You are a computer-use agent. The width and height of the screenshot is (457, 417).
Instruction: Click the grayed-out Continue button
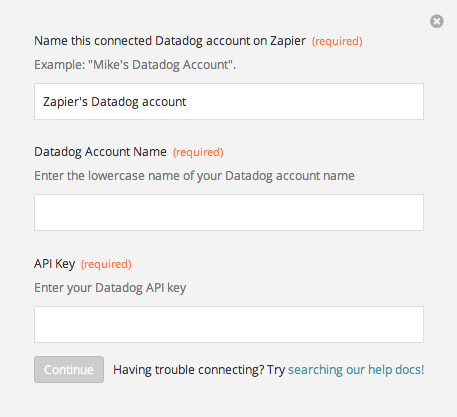pyautogui.click(x=69, y=369)
